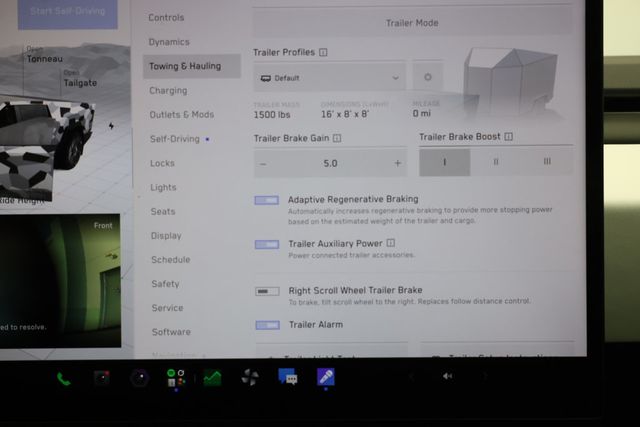Select Trailer Brake Boost level I
The height and width of the screenshot is (427, 640).
[444, 162]
